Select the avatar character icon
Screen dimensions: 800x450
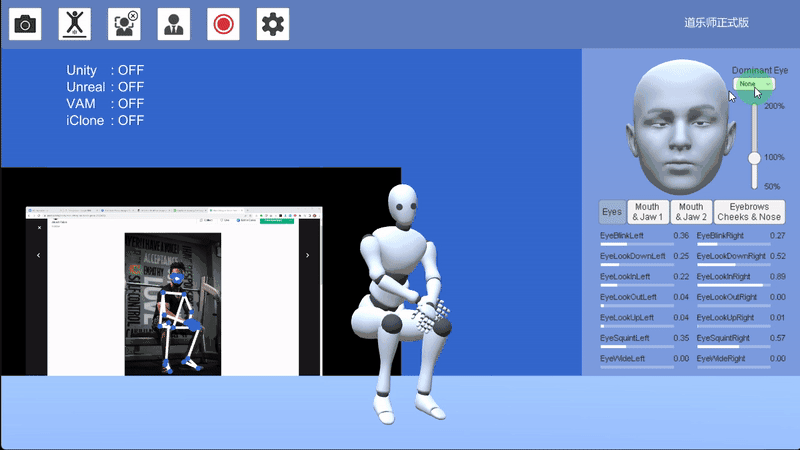(x=174, y=24)
